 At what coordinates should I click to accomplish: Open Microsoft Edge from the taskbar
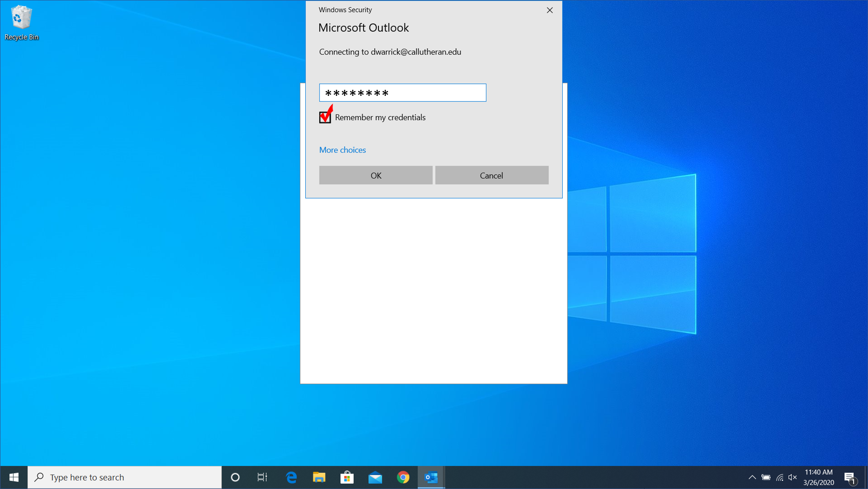(x=291, y=477)
